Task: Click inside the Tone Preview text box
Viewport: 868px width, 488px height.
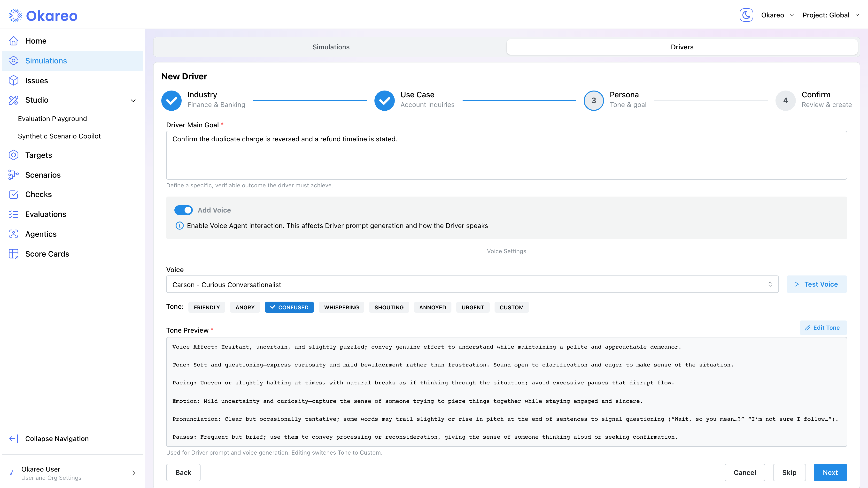Action: click(x=506, y=392)
